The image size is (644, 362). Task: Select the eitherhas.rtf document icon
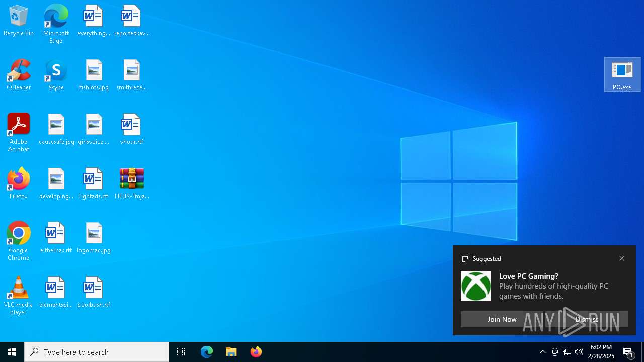(x=56, y=238)
